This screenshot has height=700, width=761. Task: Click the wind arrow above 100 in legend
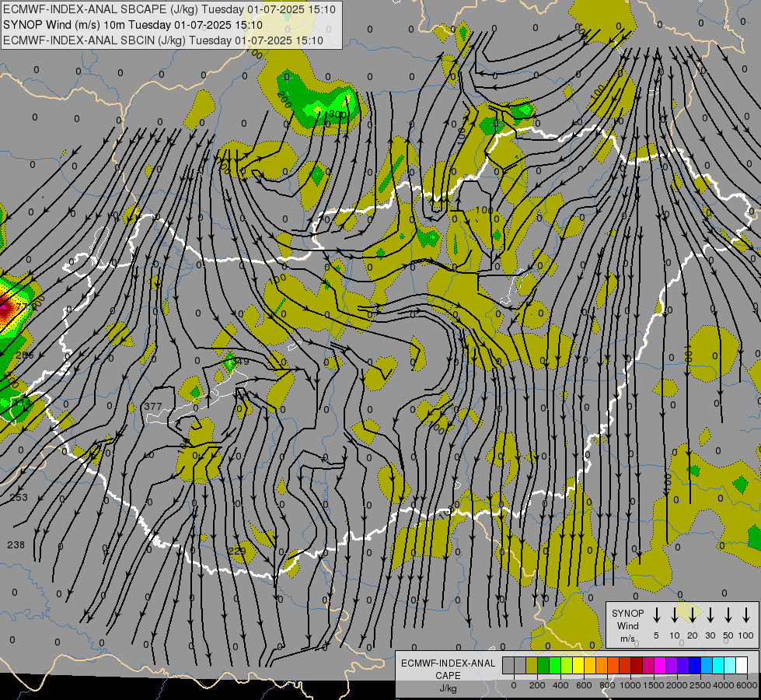[746, 615]
